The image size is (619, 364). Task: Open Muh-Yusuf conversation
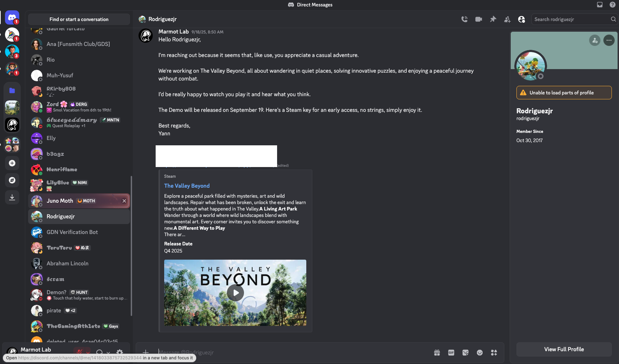coord(79,76)
